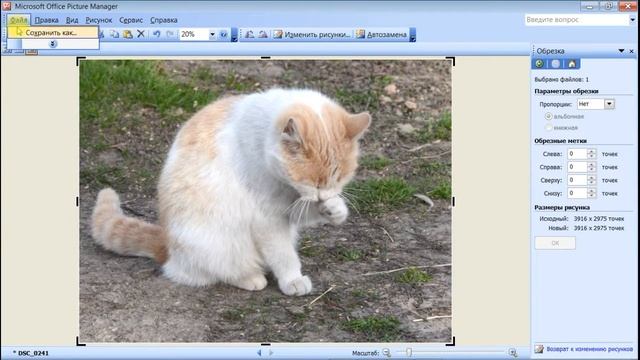This screenshot has width=640, height=360.
Task: Click the Масштаб zoom slider handle
Action: point(409,352)
